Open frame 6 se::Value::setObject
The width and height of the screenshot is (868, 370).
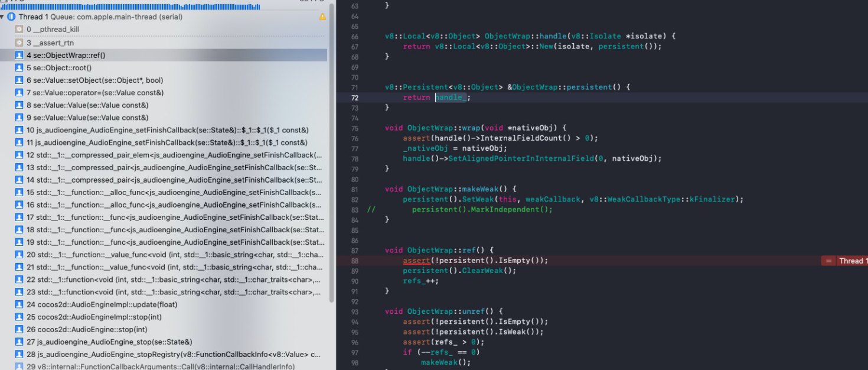164,80
